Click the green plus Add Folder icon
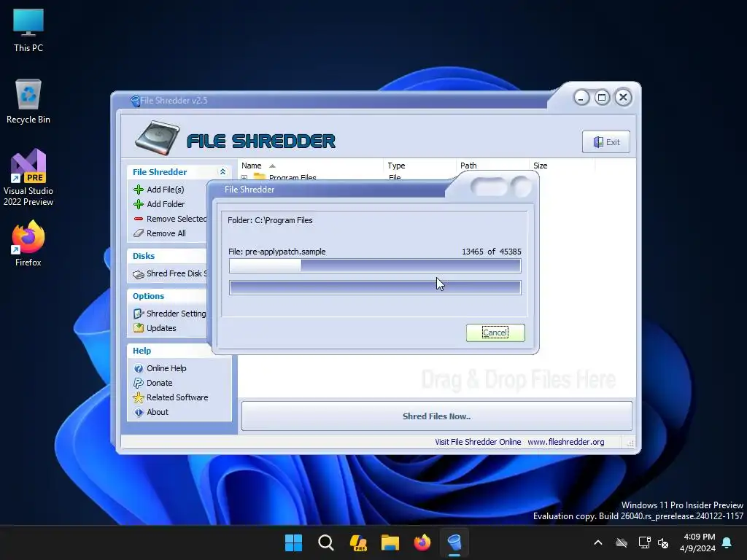Viewport: 747px width, 560px height. (139, 204)
